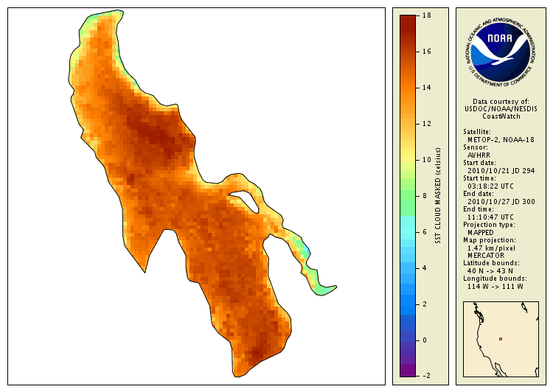The width and height of the screenshot is (553, 392).
Task: Click the 'Data courtesy of:' text
Action: pos(501,102)
